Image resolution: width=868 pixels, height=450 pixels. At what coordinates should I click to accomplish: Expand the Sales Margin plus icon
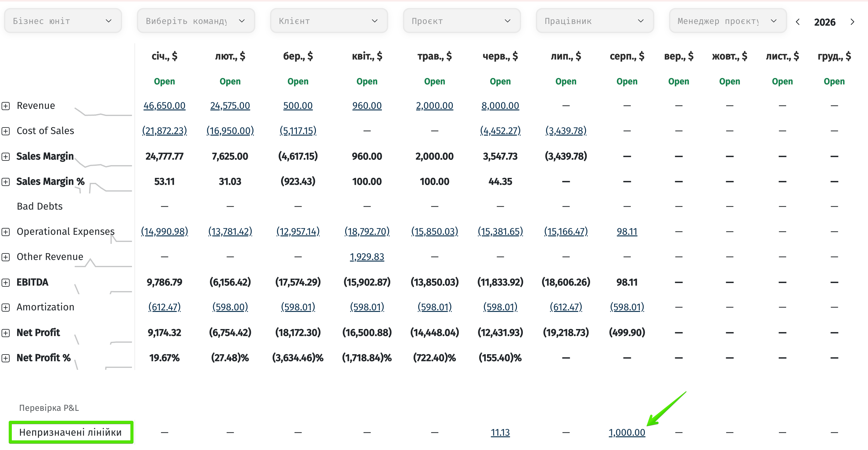pyautogui.click(x=5, y=156)
